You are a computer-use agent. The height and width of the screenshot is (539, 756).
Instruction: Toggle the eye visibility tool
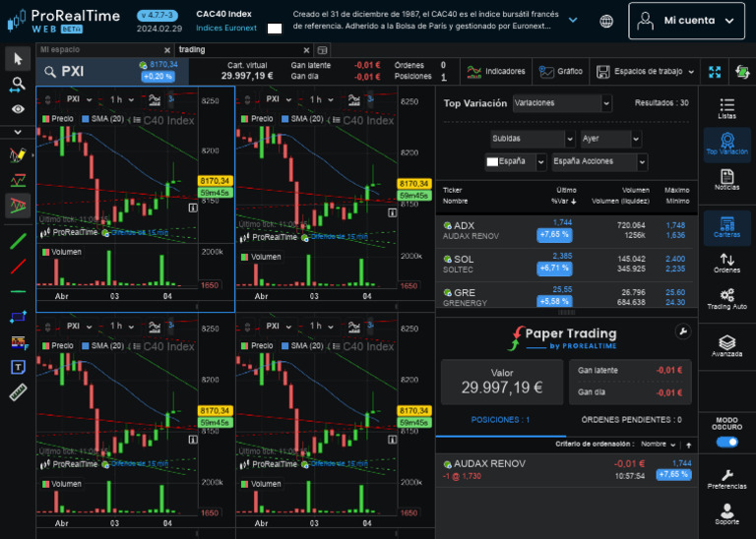click(x=18, y=109)
